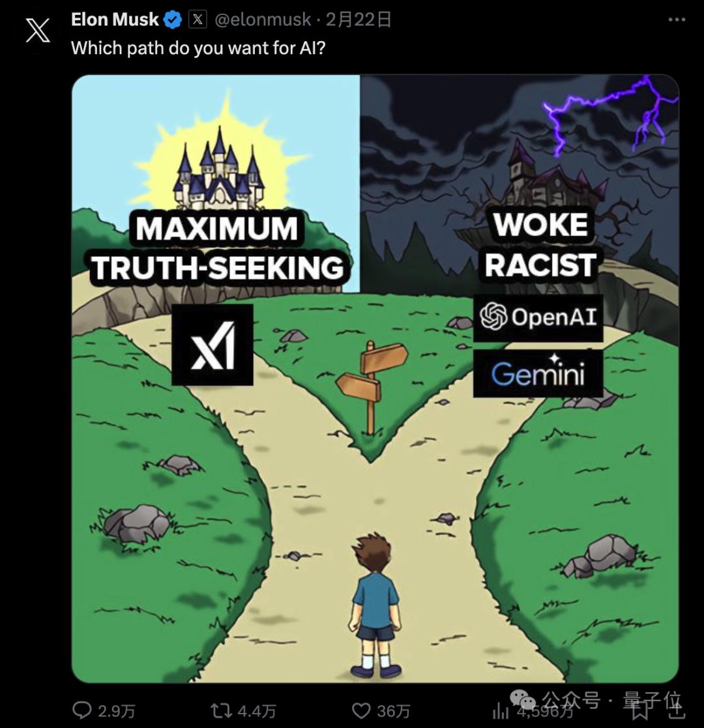704x728 pixels.
Task: Click the reply speech bubble icon
Action: click(82, 710)
